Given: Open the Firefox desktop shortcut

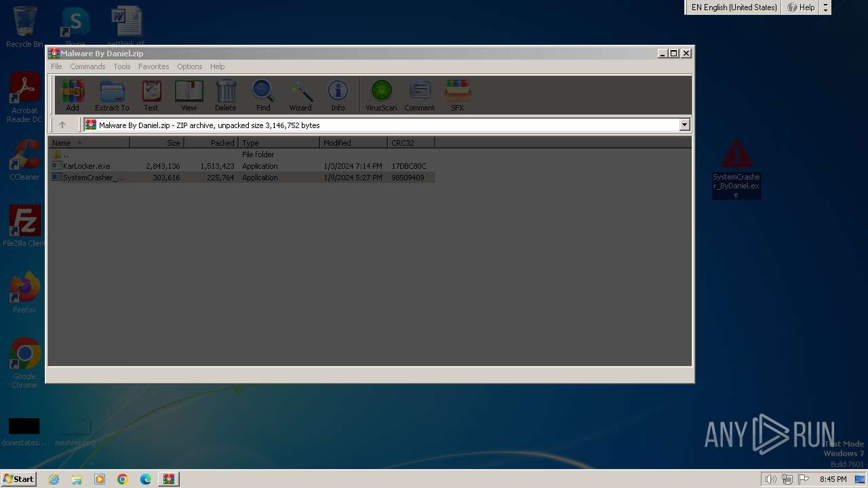Looking at the screenshot, I should (x=24, y=293).
